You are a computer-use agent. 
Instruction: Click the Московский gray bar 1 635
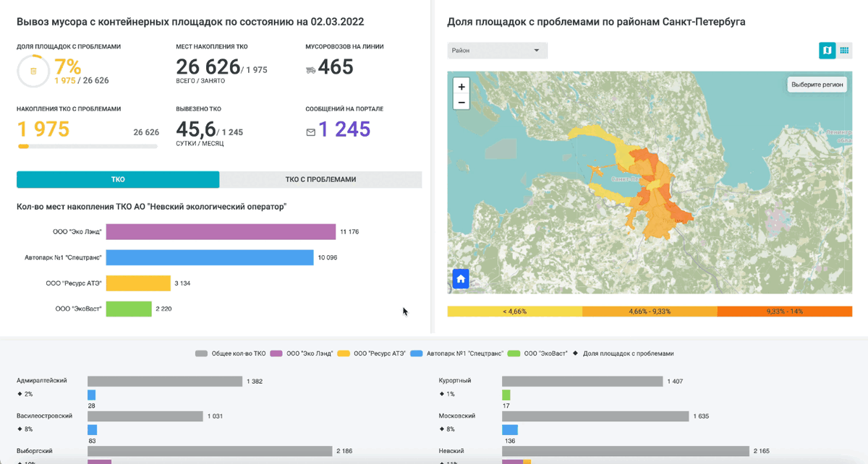coord(595,416)
